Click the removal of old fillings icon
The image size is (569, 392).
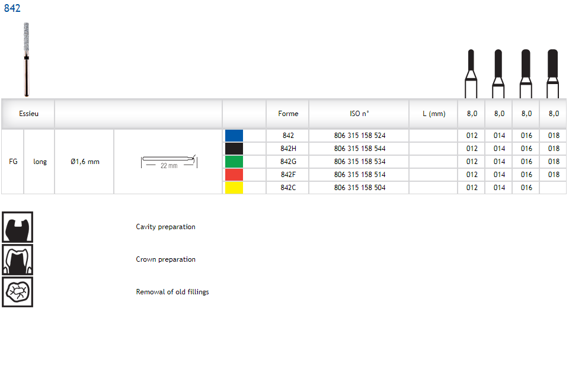(18, 292)
